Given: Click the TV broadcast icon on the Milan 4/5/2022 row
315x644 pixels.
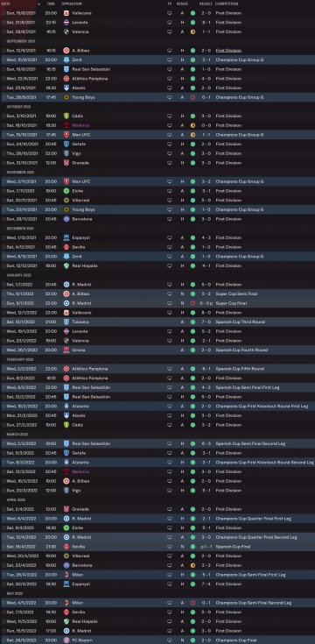Looking at the screenshot, I should (170, 603).
